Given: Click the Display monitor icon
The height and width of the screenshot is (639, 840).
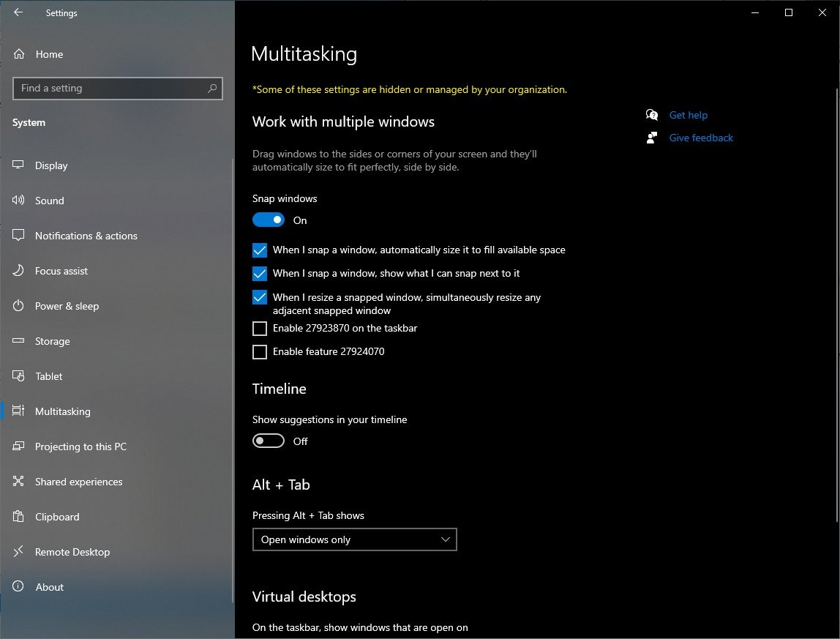Looking at the screenshot, I should (19, 165).
